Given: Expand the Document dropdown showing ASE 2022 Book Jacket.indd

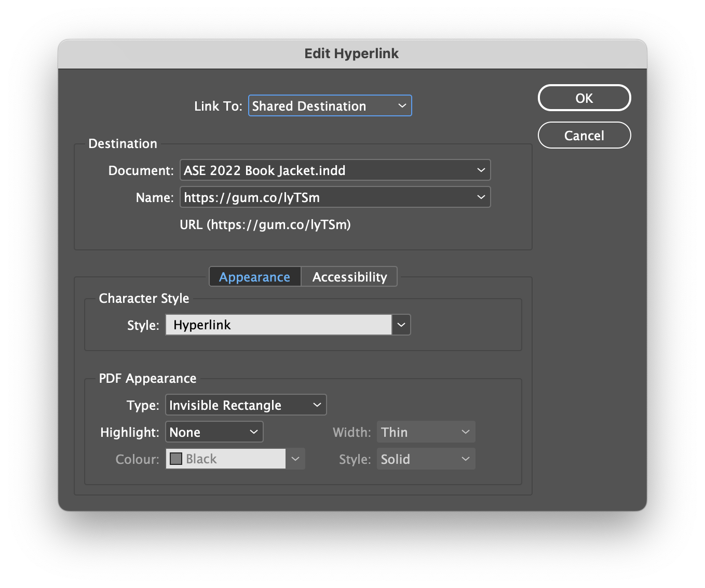Looking at the screenshot, I should pyautogui.click(x=480, y=170).
